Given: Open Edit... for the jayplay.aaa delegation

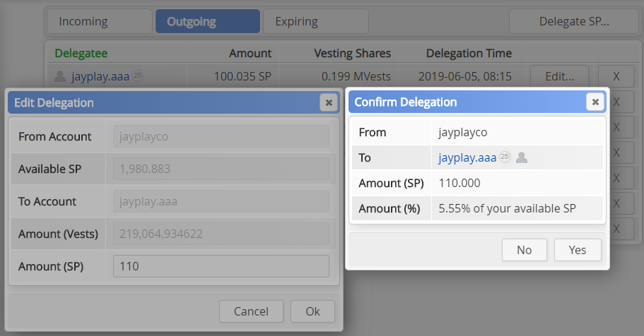Looking at the screenshot, I should (x=560, y=76).
